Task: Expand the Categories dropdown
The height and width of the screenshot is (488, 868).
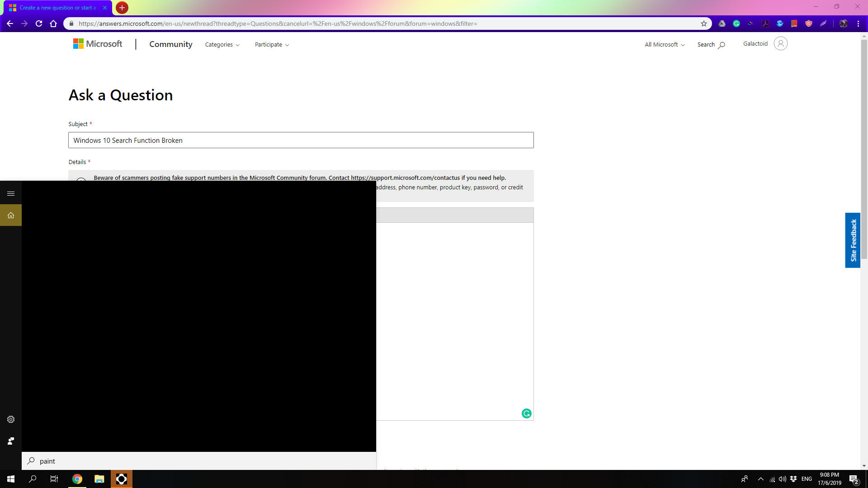Action: tap(222, 44)
